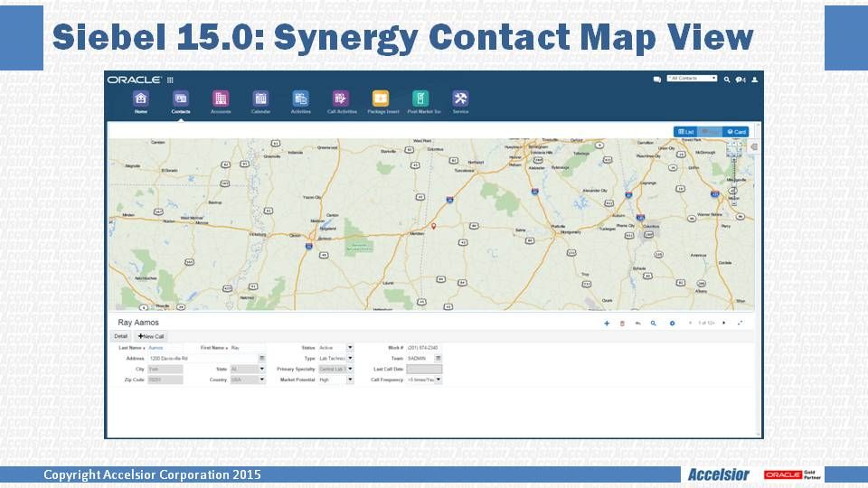Screen dimensions: 868x488
Task: Expand the Call Frequency dropdown
Action: pyautogui.click(x=439, y=380)
